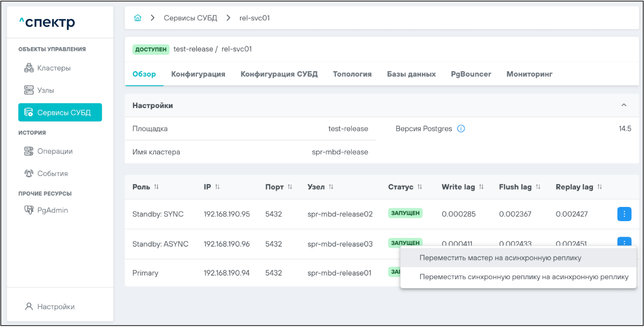Image resolution: width=644 pixels, height=327 pixels.
Task: Open the Настройки user settings in sidebar
Action: (55, 307)
